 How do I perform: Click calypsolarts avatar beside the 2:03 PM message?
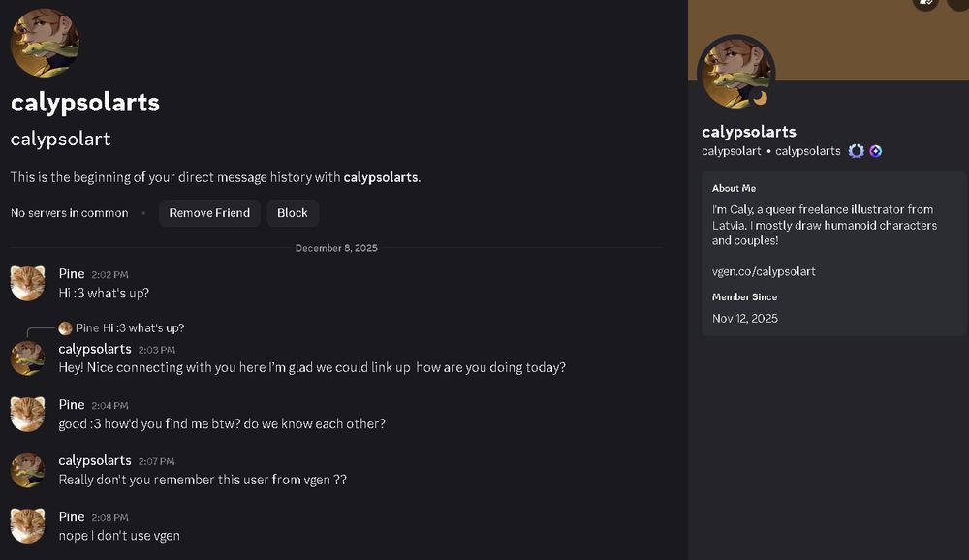point(27,358)
